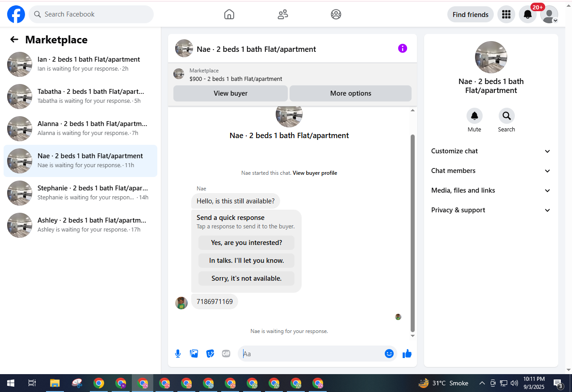This screenshot has width=572, height=392.
Task: Click the phone number message 7186971169
Action: pos(215,302)
